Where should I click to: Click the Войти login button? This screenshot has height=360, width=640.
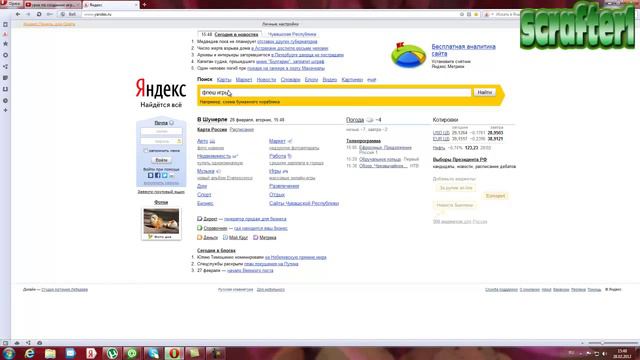161,160
